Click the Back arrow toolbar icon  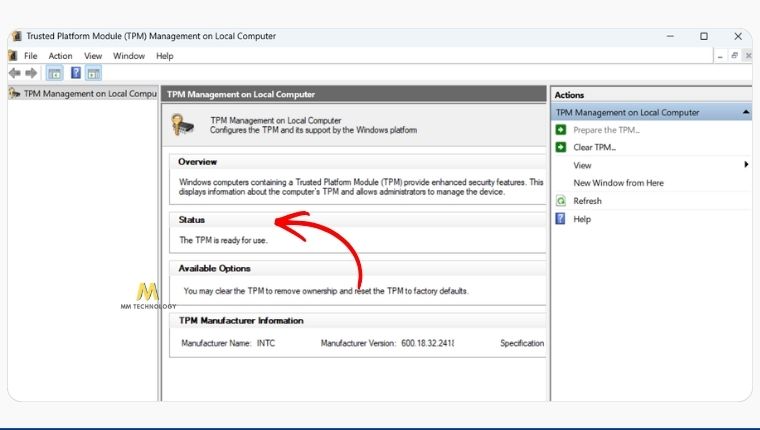(x=15, y=73)
